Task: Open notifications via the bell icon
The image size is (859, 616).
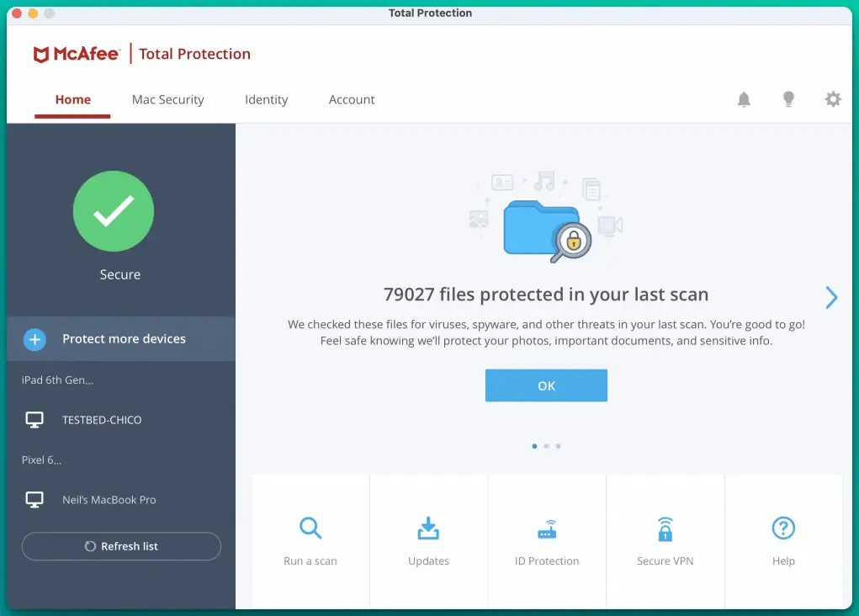Action: tap(744, 99)
